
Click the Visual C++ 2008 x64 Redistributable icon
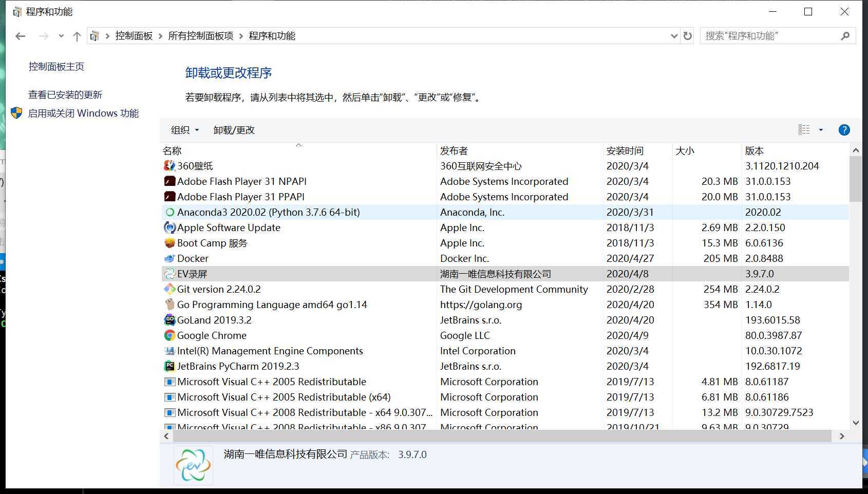pos(169,412)
